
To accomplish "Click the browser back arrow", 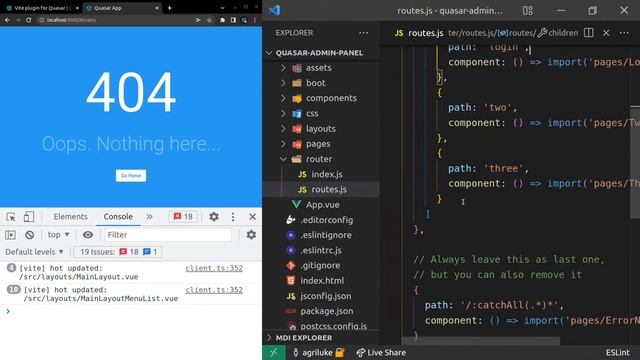I will coord(7,20).
